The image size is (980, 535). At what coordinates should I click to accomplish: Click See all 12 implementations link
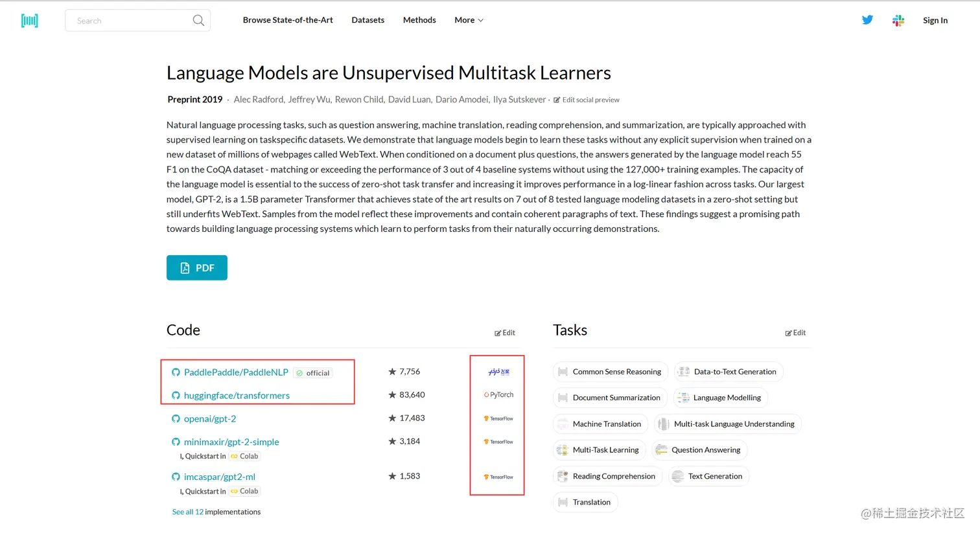point(188,512)
